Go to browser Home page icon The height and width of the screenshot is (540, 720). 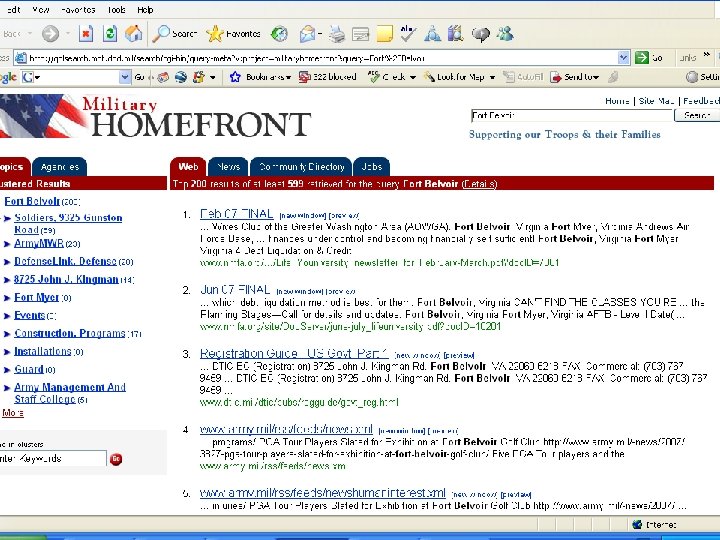coord(134,34)
